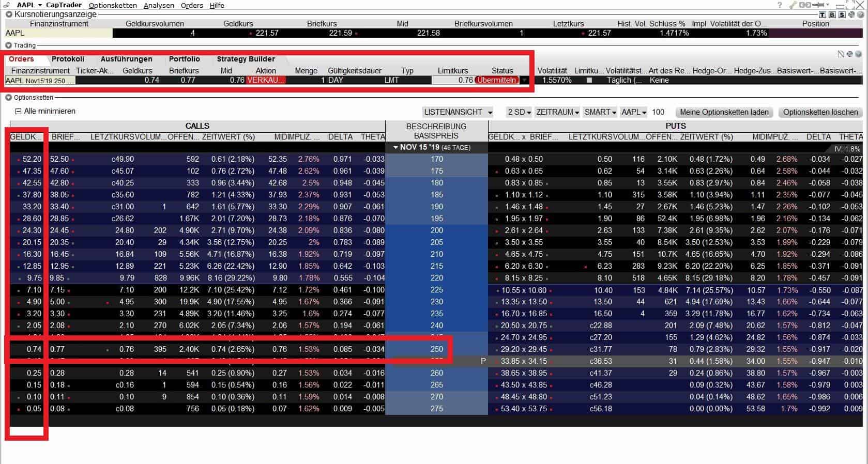
Task: Click the question mark help icon
Action: tap(780, 5)
